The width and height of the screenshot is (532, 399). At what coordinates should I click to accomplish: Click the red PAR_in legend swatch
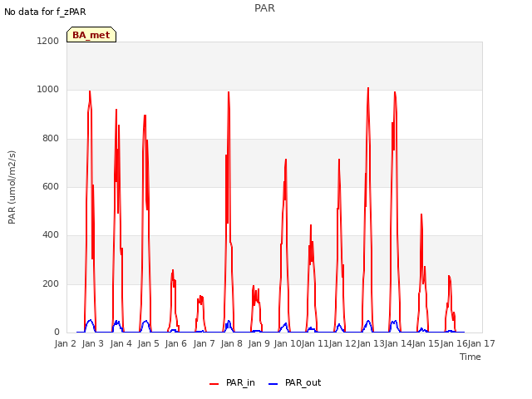(214, 384)
